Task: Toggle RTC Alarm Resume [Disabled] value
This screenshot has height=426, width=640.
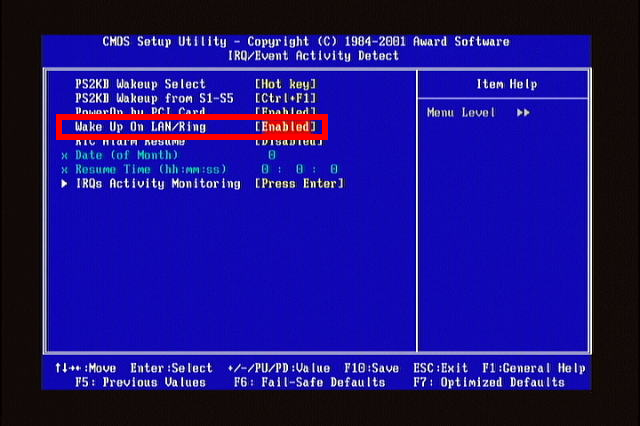Action: tap(289, 142)
